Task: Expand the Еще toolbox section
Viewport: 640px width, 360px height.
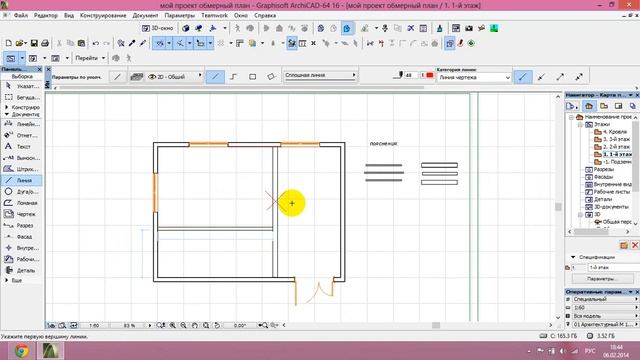Action: click(x=7, y=280)
